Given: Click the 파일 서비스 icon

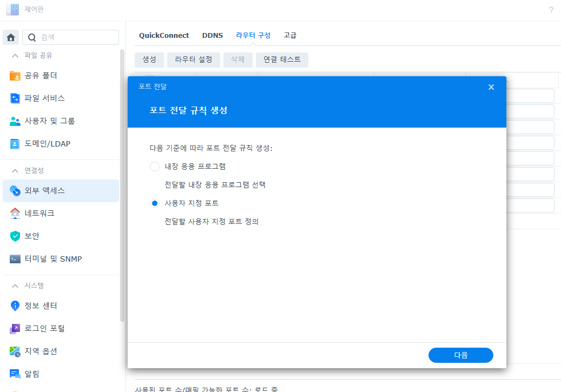Looking at the screenshot, I should click(15, 98).
